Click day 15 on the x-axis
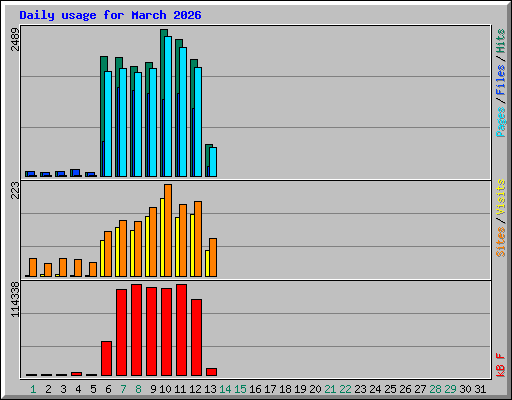The height and width of the screenshot is (400, 512). (x=240, y=389)
